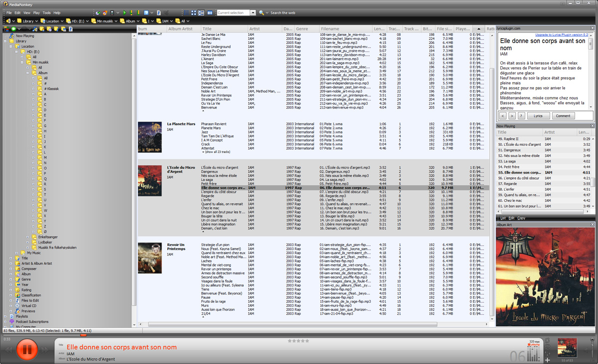This screenshot has width=598, height=364.
Task: Click the Playlists icon in tree
Action: click(x=12, y=316)
